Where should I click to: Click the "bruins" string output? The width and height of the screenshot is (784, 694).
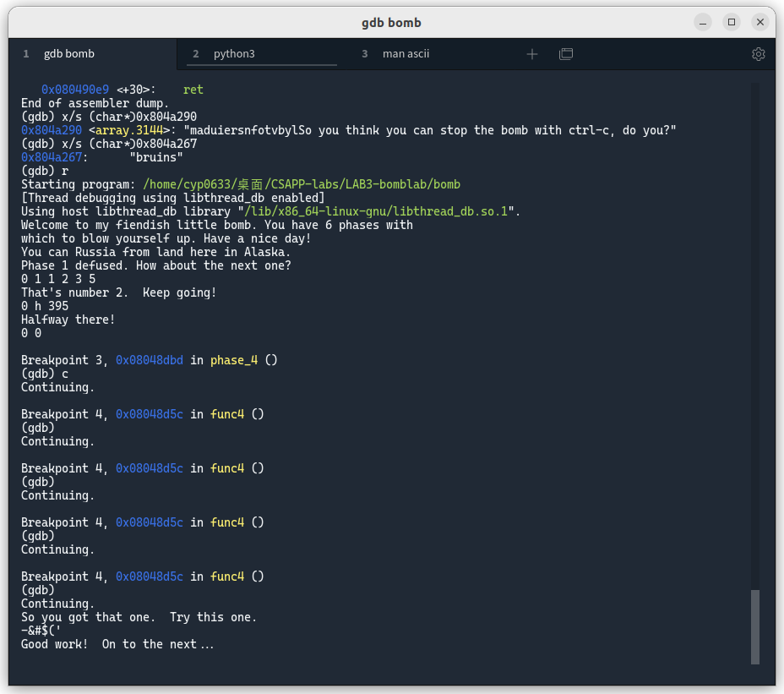pos(156,157)
